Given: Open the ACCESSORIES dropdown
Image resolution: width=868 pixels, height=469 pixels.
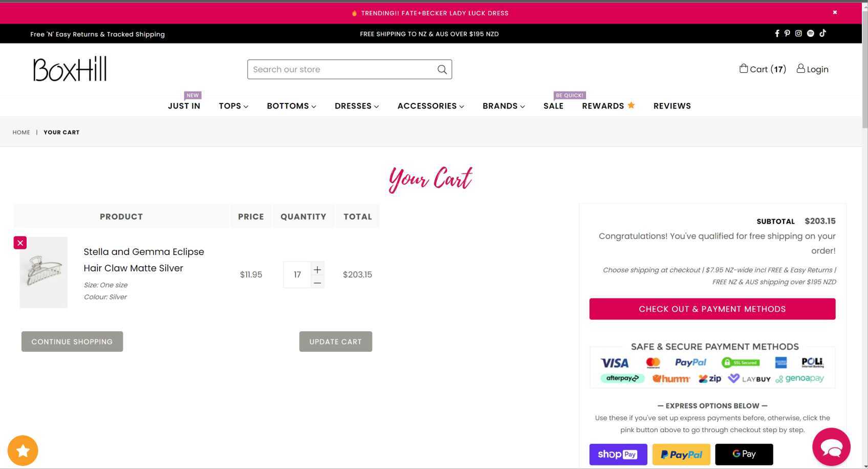Looking at the screenshot, I should pos(430,106).
